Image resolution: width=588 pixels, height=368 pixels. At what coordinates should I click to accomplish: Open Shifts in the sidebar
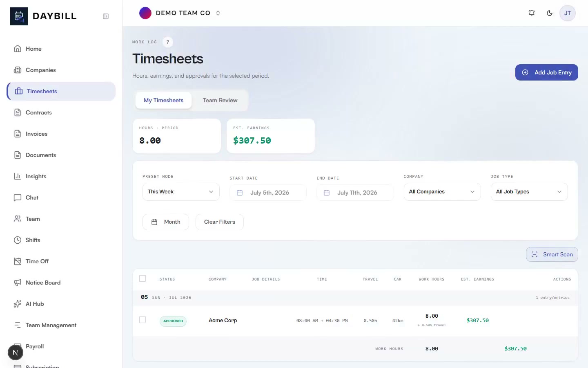tap(61, 240)
